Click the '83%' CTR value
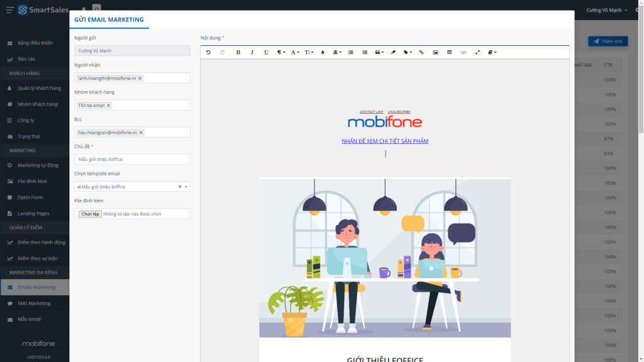The width and height of the screenshot is (644, 362). (609, 153)
